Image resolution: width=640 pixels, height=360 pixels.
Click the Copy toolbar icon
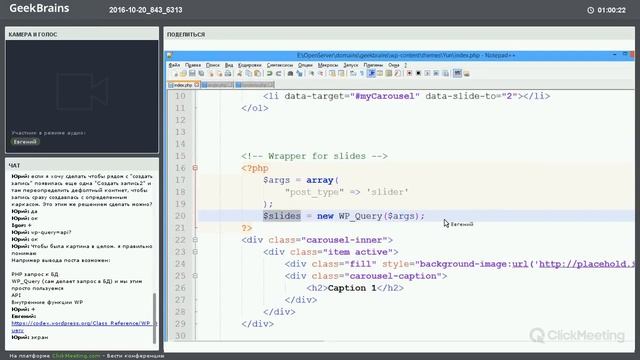pyautogui.click(x=248, y=73)
